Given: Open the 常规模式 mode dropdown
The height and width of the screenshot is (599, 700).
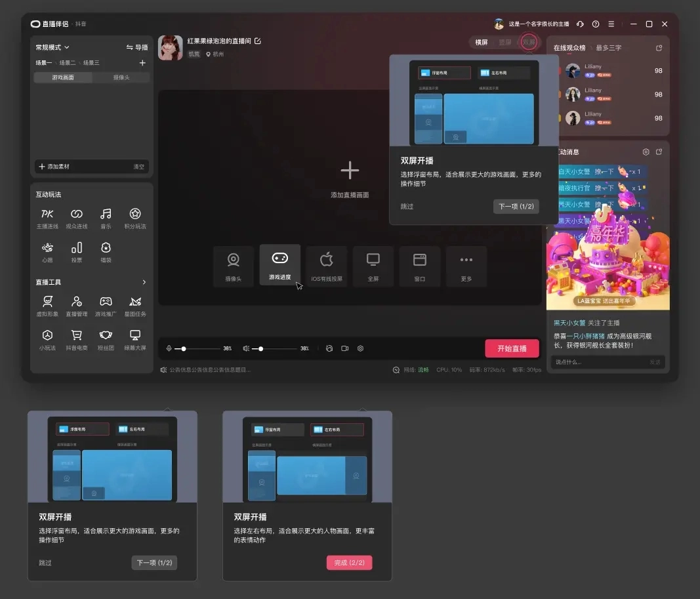Looking at the screenshot, I should pyautogui.click(x=52, y=47).
